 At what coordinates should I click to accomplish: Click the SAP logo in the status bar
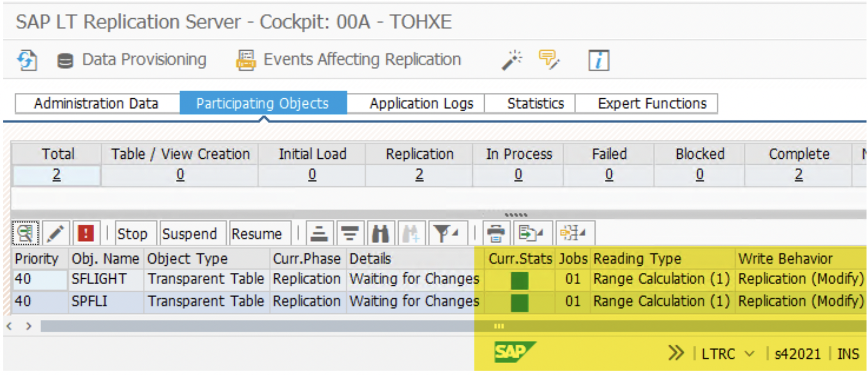tap(515, 352)
